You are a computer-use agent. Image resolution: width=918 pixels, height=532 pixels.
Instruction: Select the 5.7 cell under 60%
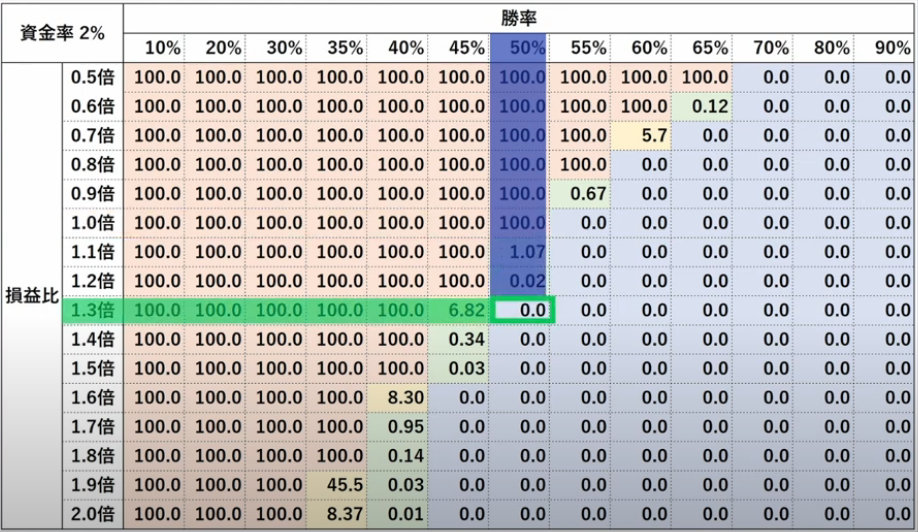click(642, 136)
